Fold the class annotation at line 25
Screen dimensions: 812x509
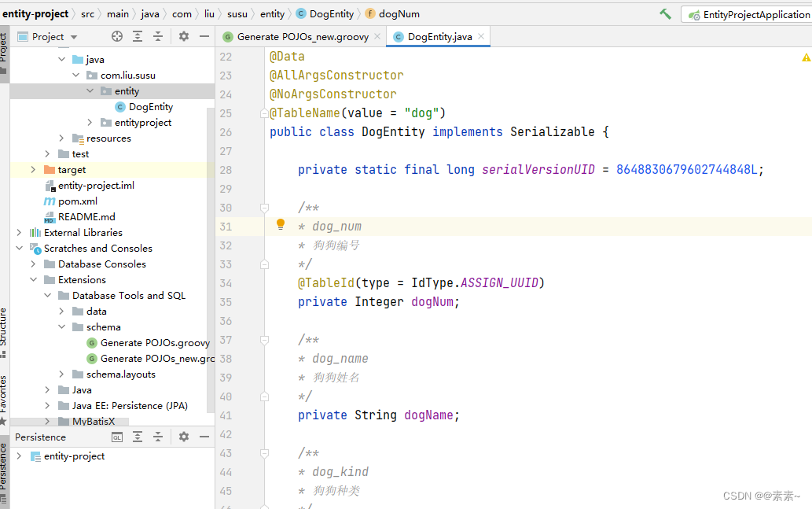tap(264, 113)
